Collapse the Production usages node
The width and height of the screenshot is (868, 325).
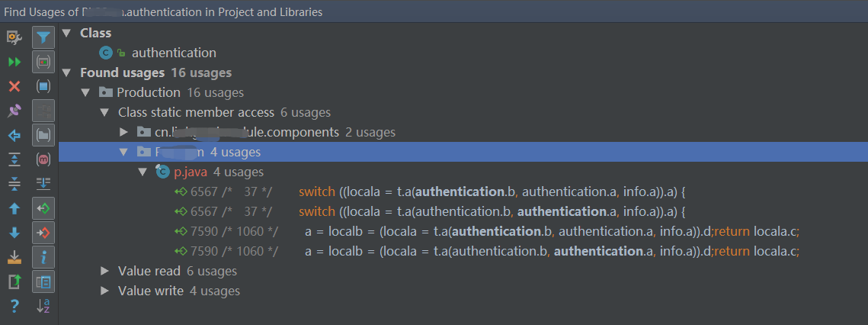(x=85, y=92)
